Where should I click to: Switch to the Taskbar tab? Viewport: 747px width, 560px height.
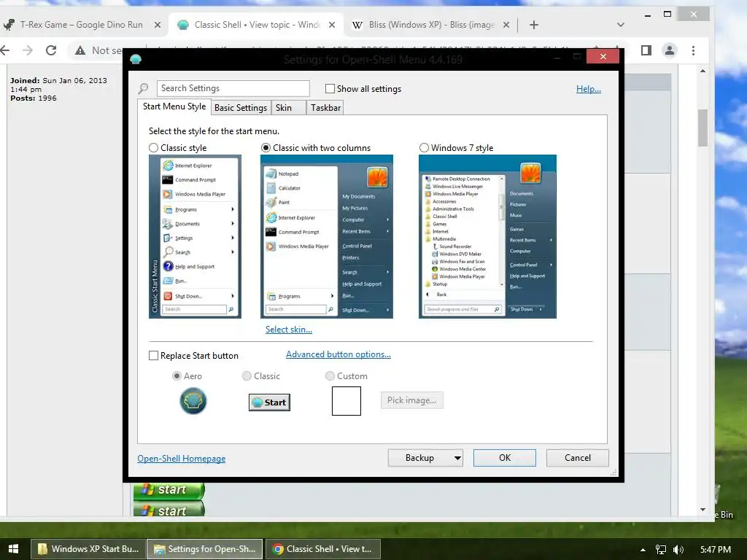325,108
